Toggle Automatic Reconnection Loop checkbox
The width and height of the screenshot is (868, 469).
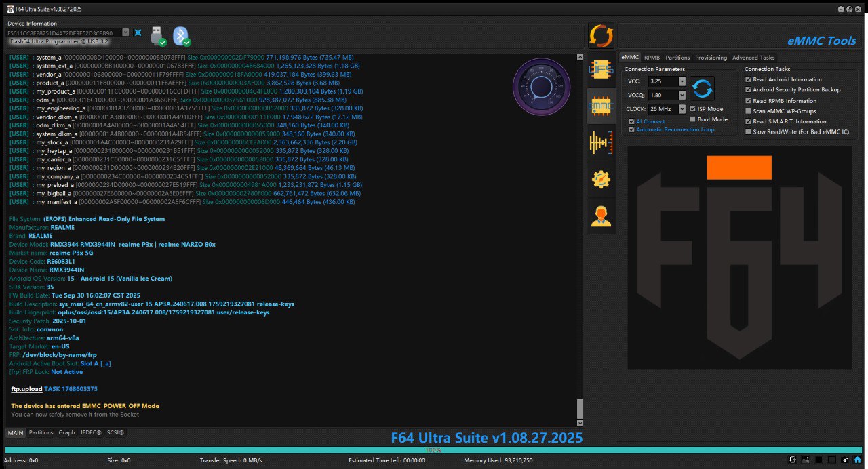631,129
